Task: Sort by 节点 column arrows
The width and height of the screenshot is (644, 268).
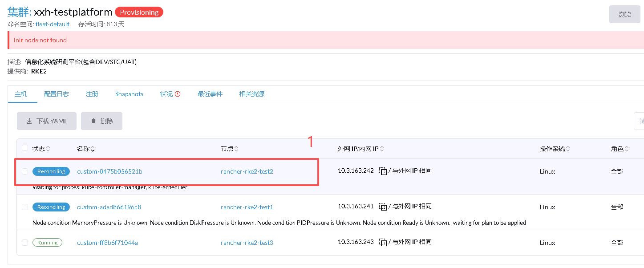Action: click(x=236, y=149)
